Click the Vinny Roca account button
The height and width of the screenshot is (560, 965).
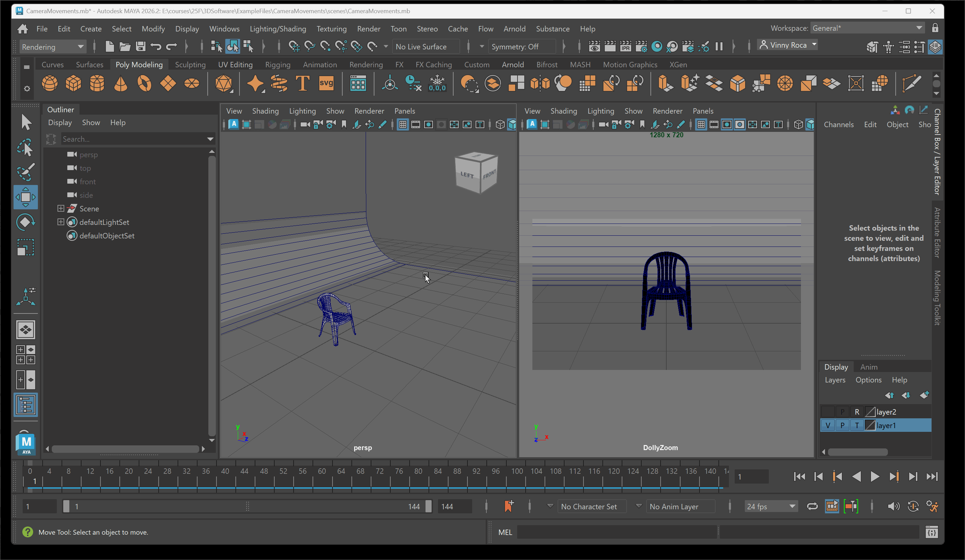click(788, 45)
